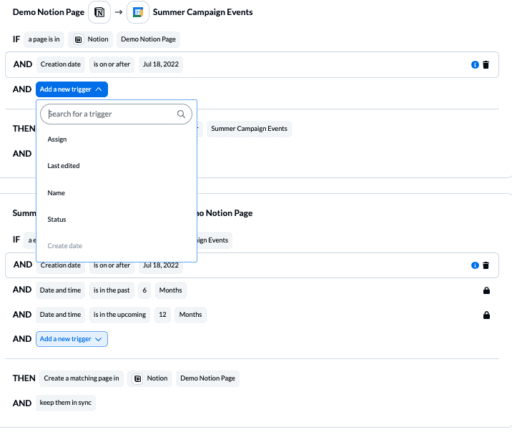Click the lock icon on the 12 Months rule
This screenshot has width=512, height=432.
486,315
